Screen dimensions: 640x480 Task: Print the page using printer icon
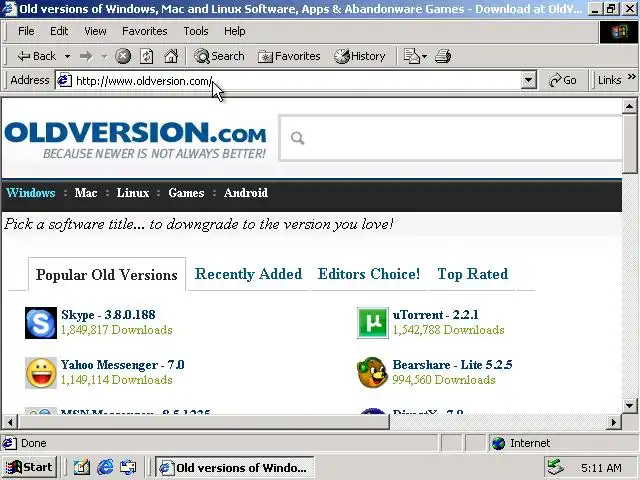coord(443,56)
